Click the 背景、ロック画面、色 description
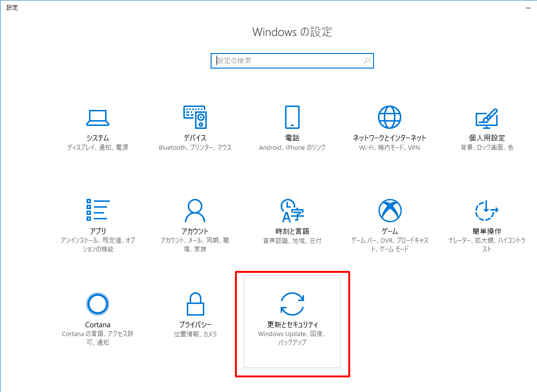The image size is (537, 392). pos(486,147)
